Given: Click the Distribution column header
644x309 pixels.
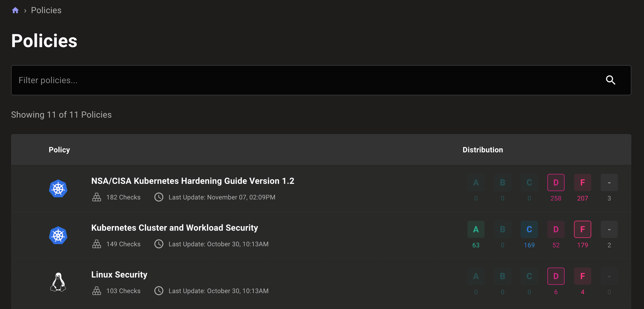Looking at the screenshot, I should click(x=482, y=150).
